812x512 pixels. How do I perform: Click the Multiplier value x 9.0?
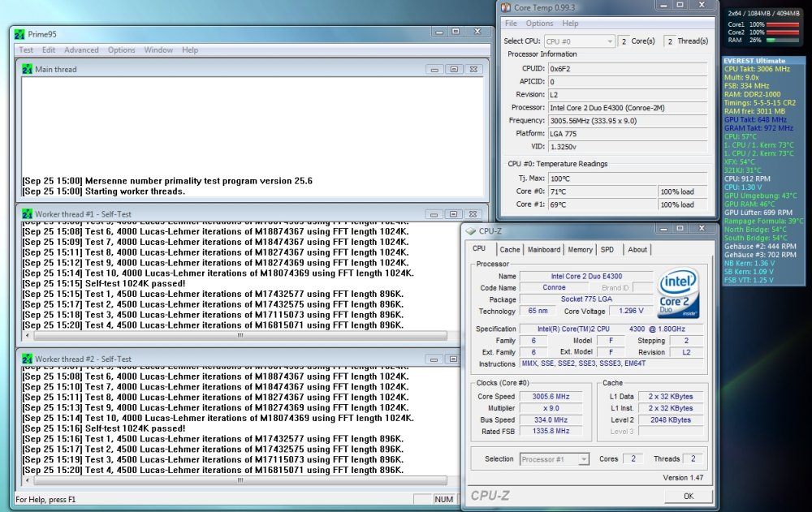(x=551, y=408)
